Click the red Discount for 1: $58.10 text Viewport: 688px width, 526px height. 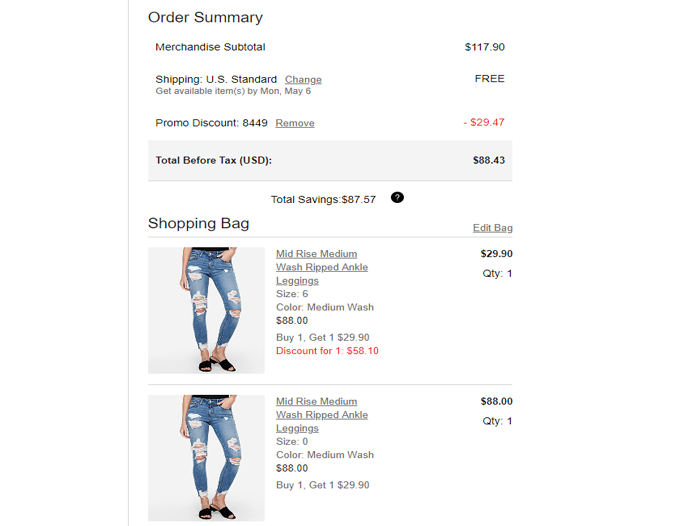(x=327, y=351)
